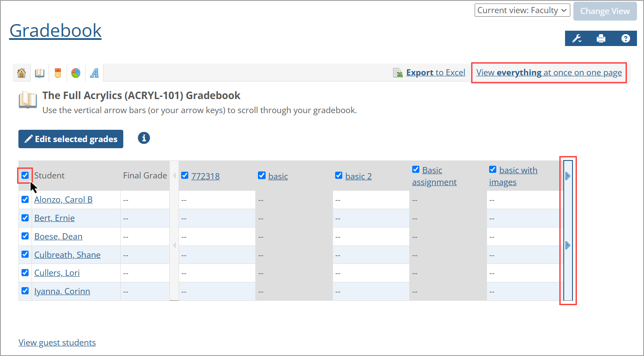Viewport: 644px width, 356px height.
Task: Click the info circle next to Edit button
Action: click(x=143, y=138)
